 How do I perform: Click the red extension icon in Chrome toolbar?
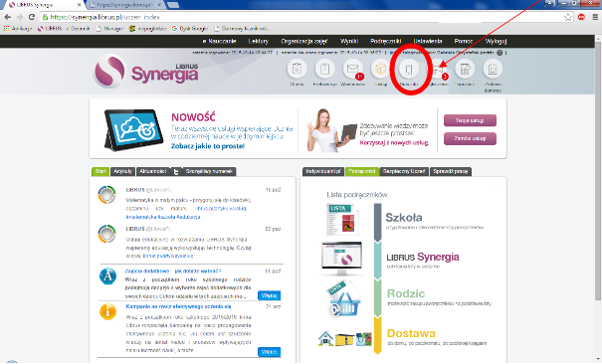tap(581, 17)
